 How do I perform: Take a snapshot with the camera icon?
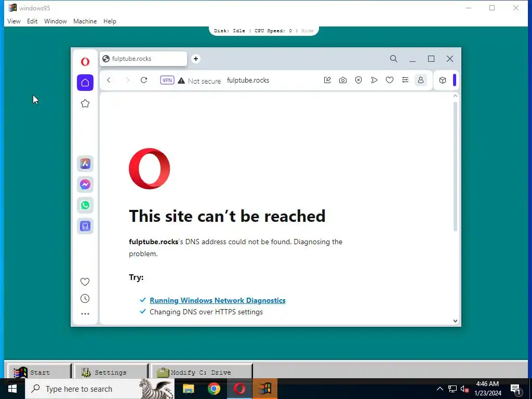(x=343, y=80)
